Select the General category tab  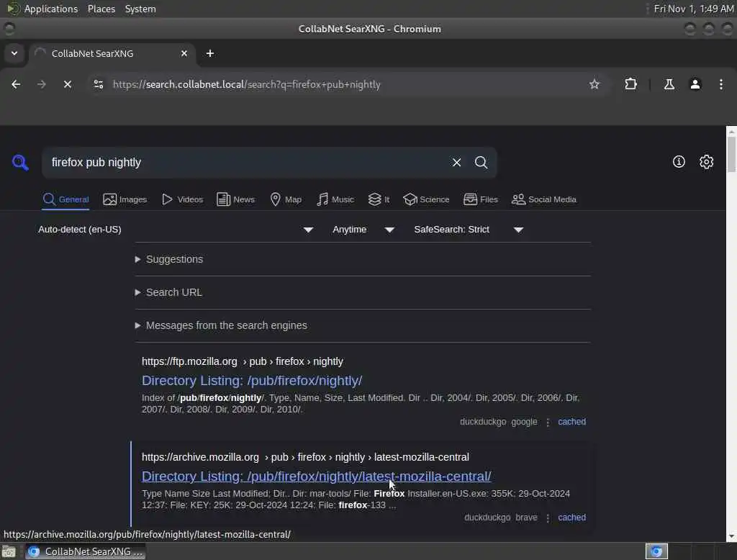point(65,199)
